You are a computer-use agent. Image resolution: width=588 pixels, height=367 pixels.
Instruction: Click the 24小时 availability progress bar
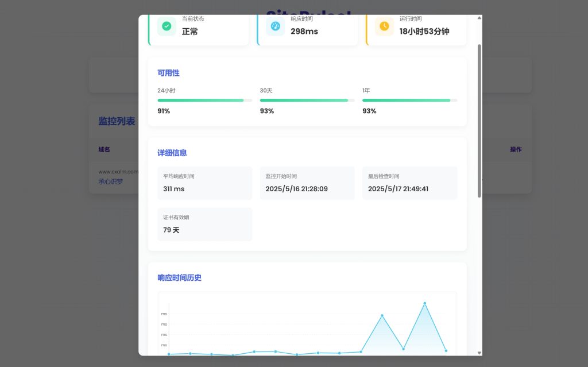204,100
